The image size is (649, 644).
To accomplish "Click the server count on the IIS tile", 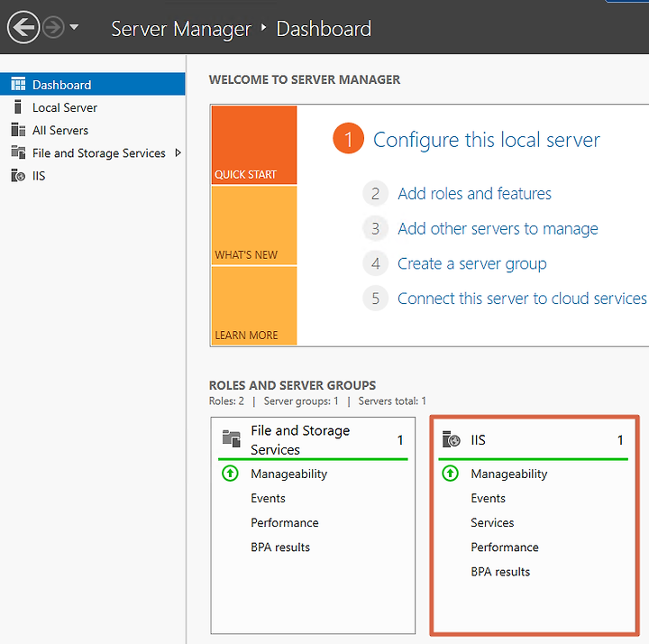I will [620, 440].
